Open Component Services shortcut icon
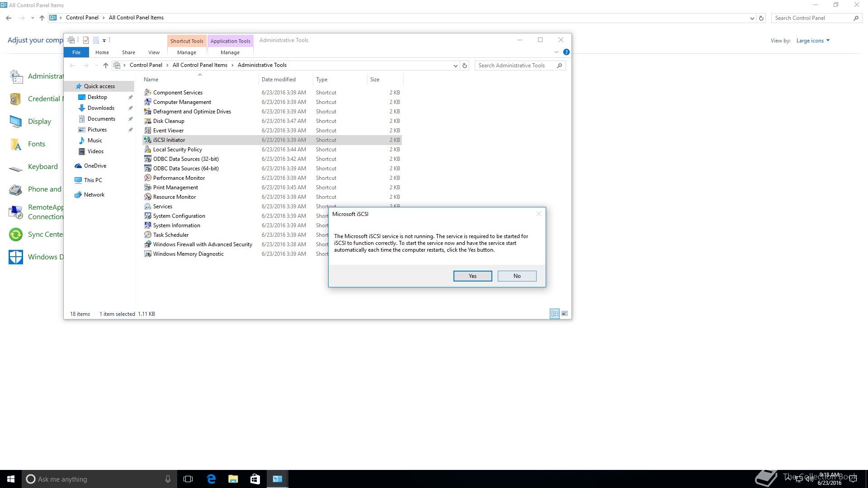This screenshot has height=488, width=868. pos(148,93)
